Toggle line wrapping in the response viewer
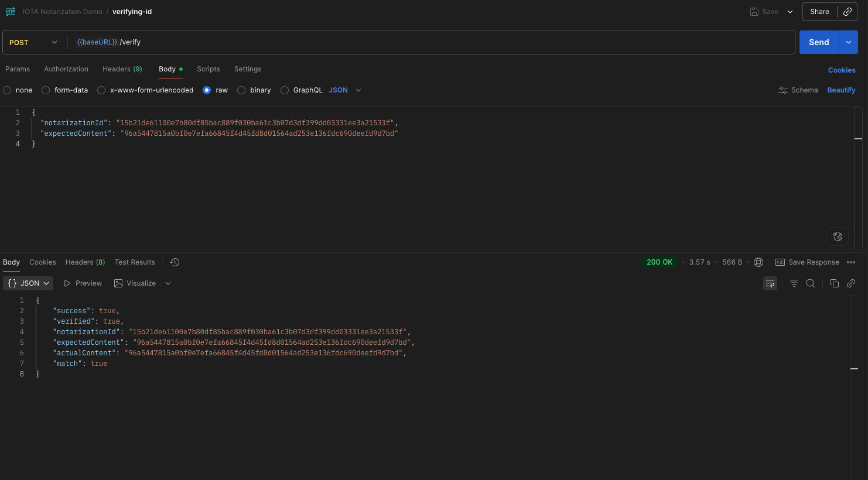 [x=770, y=283]
